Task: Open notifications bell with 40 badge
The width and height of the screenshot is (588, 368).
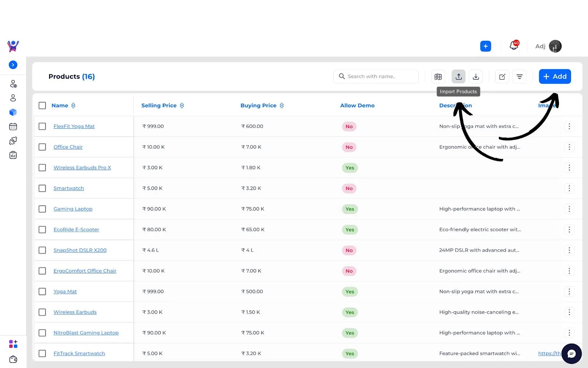Action: (514, 46)
